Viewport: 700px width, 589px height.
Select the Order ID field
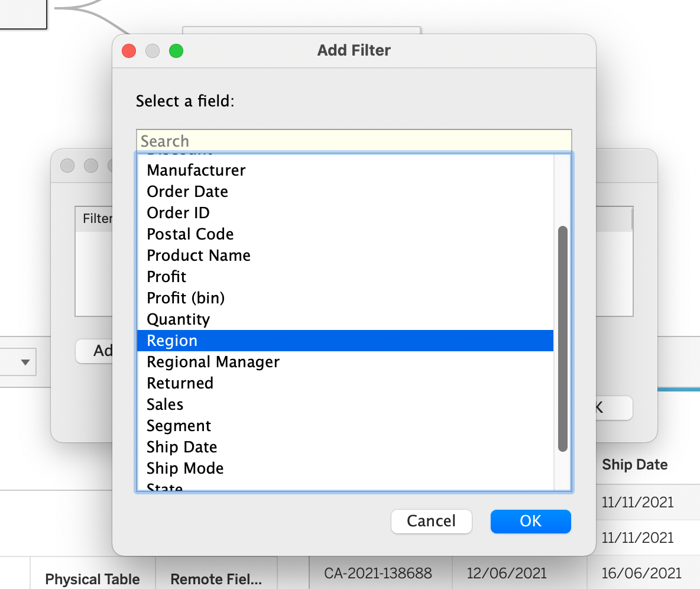pyautogui.click(x=178, y=213)
